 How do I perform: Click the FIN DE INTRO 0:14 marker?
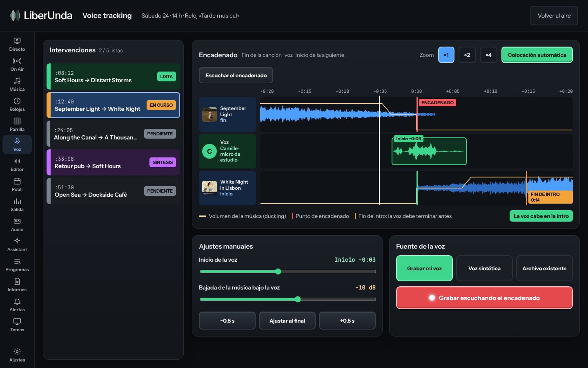[x=550, y=197]
